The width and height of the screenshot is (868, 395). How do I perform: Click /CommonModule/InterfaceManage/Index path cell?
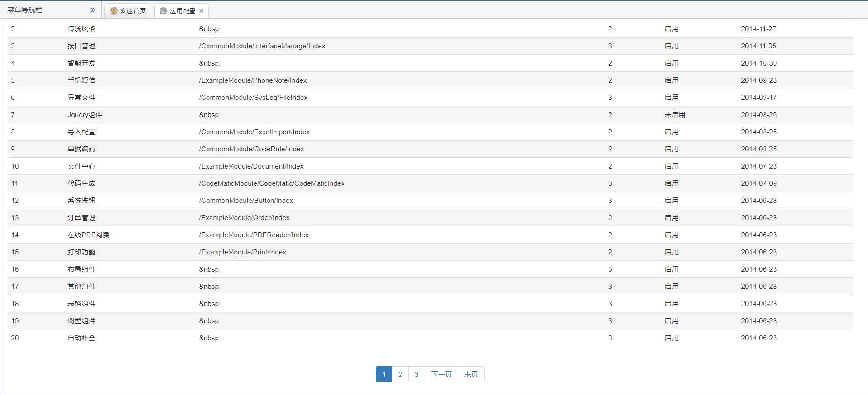[x=262, y=46]
